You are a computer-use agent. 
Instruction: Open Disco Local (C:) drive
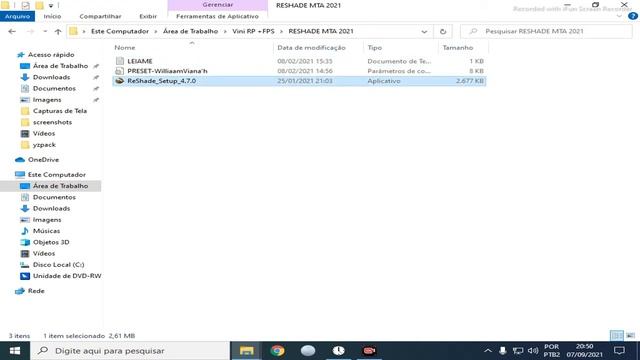point(58,265)
